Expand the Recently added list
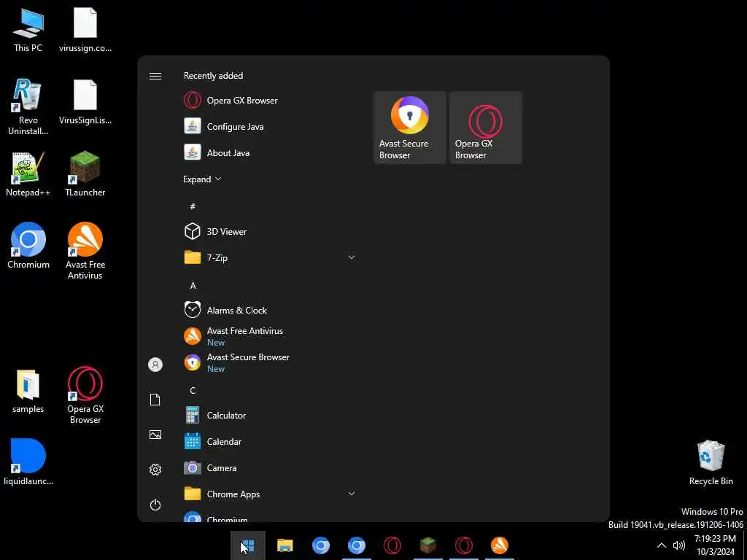This screenshot has height=560, width=747. coord(202,179)
